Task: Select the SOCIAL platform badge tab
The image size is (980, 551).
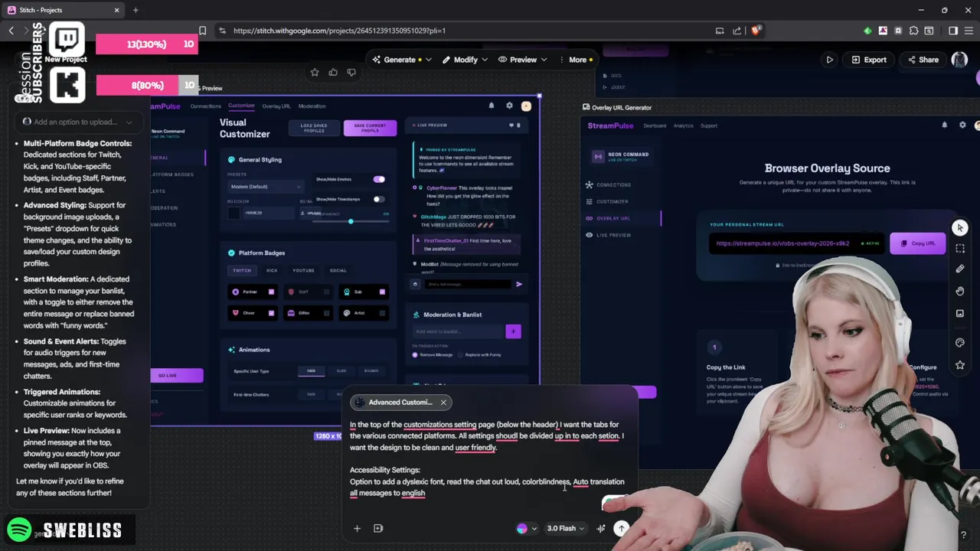Action: click(338, 270)
